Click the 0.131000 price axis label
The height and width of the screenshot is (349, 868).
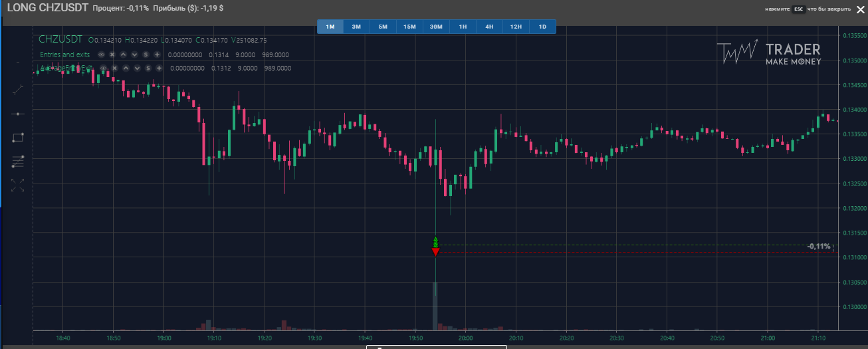tap(854, 257)
